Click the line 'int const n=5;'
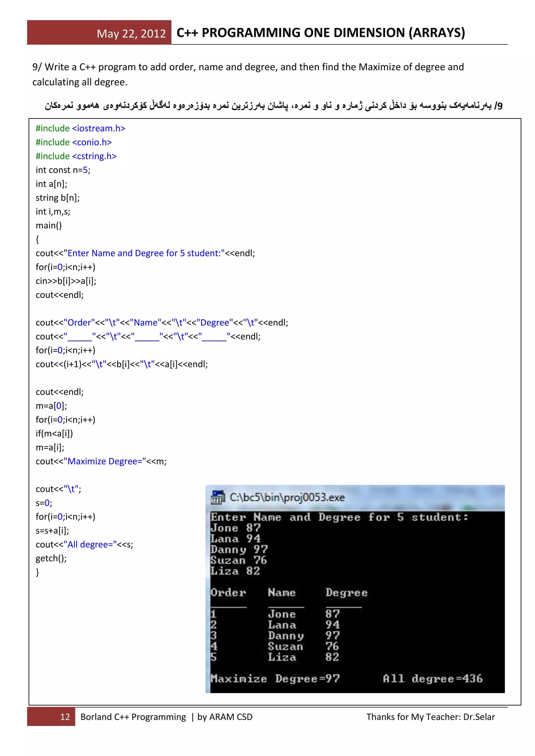This screenshot has height=756, width=535. pos(63,170)
